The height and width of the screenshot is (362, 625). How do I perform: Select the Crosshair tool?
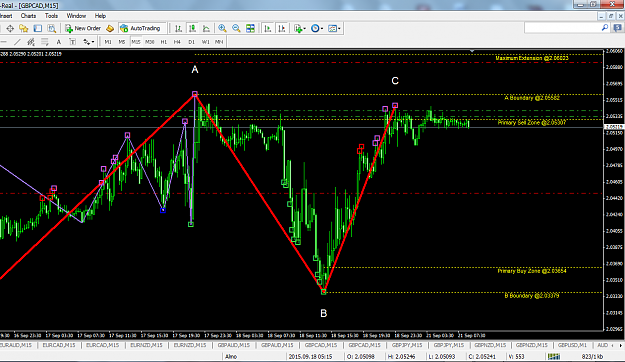coord(10,28)
